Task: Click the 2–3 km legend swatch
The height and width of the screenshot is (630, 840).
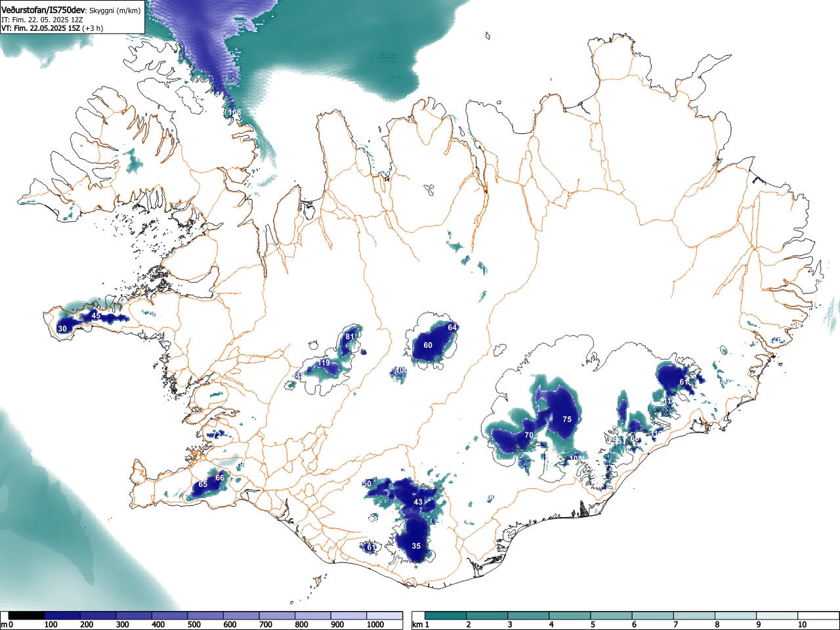Action: coord(487,616)
